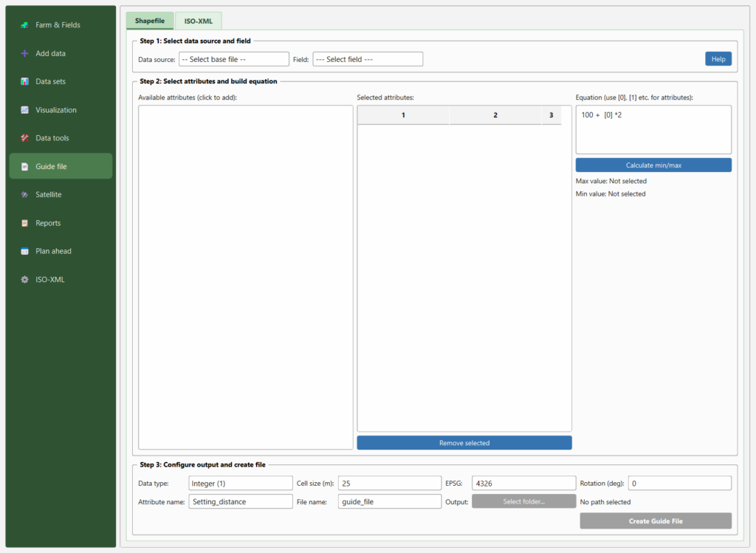The image size is (756, 553).
Task: Click the Select folder... output button
Action: pos(523,501)
